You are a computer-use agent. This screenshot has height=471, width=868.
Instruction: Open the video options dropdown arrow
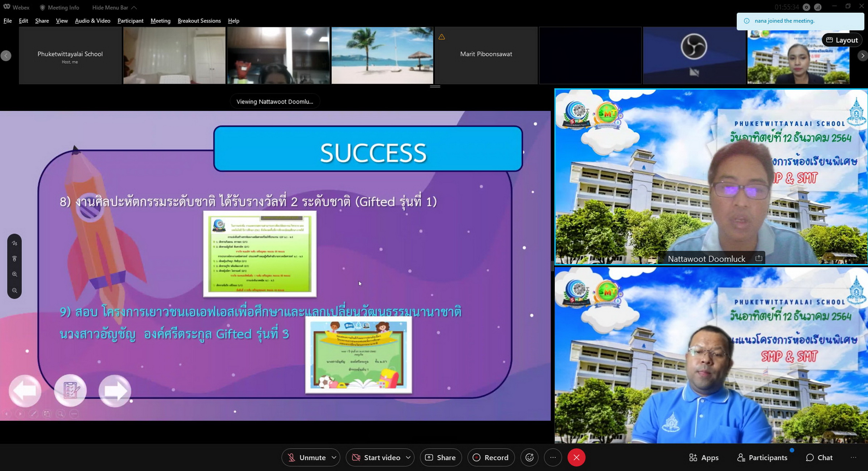408,458
